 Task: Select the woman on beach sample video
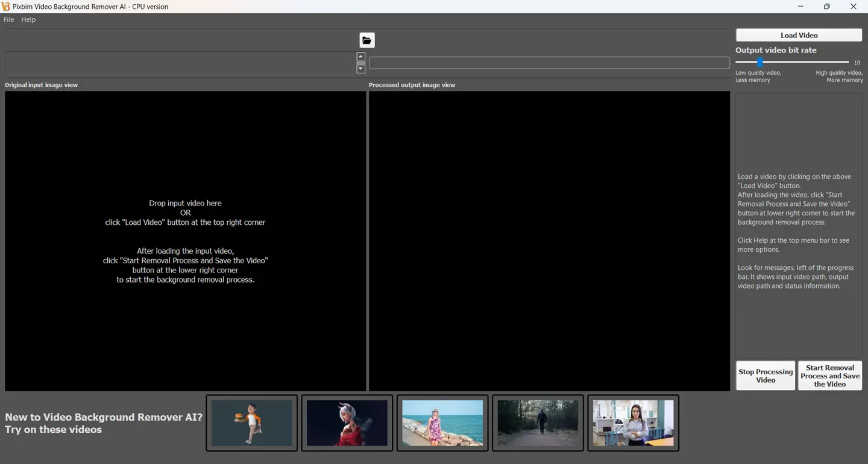[442, 423]
